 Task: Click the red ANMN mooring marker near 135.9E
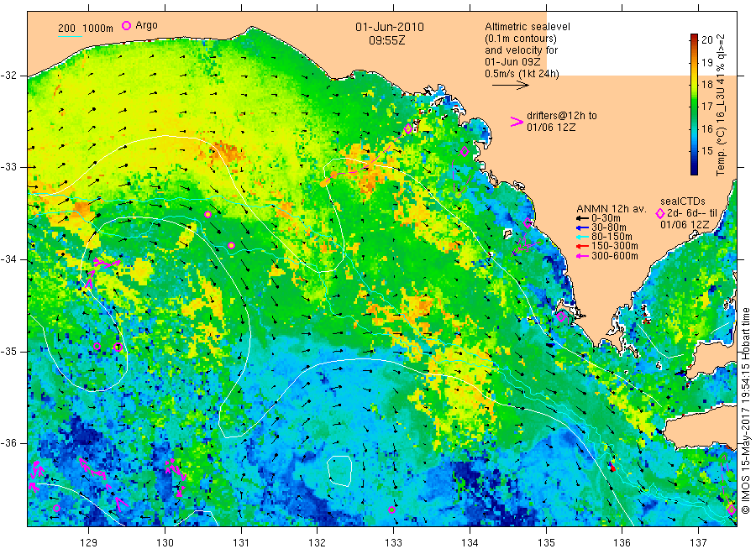[612, 467]
